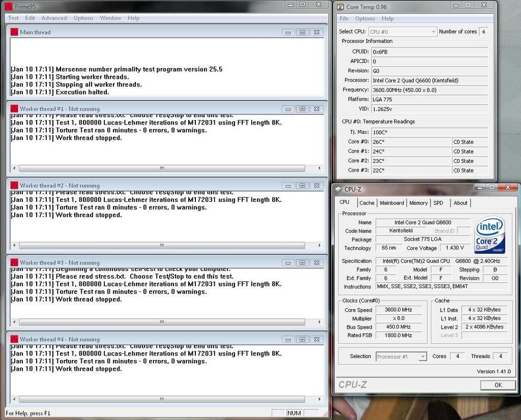Screen dimensions: 521x420
Task: Click the CPU-Z application icon in title bar
Action: point(338,189)
